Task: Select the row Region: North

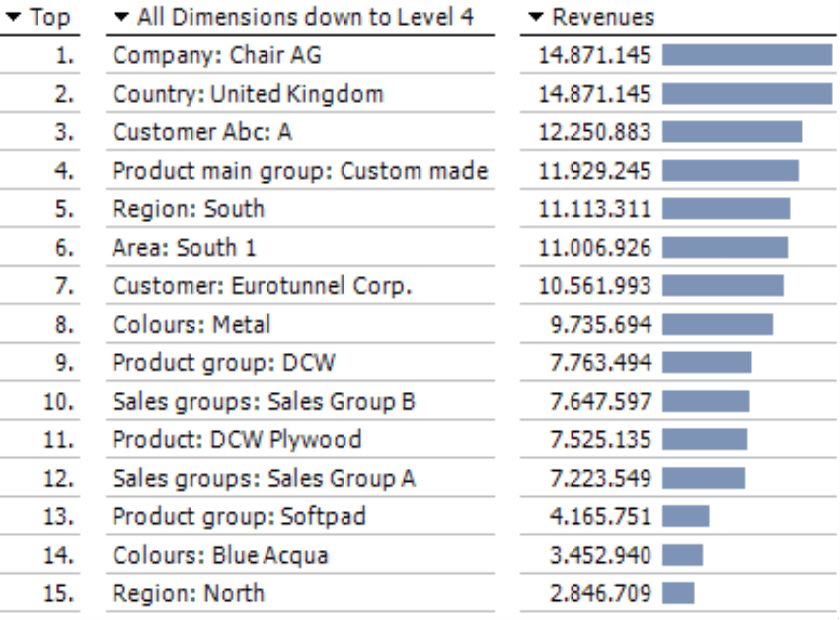Action: 188,593
